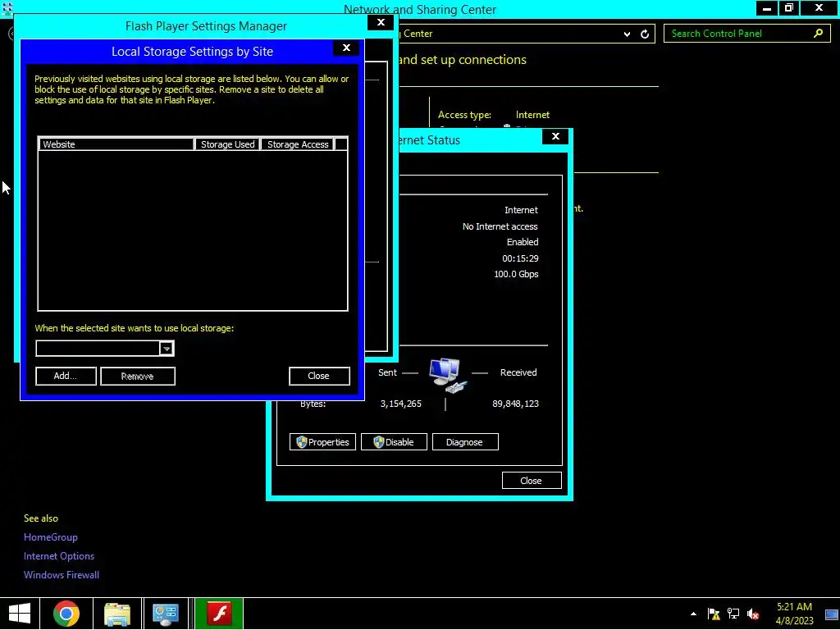Restore down Network and Sharing Center window

click(x=788, y=8)
